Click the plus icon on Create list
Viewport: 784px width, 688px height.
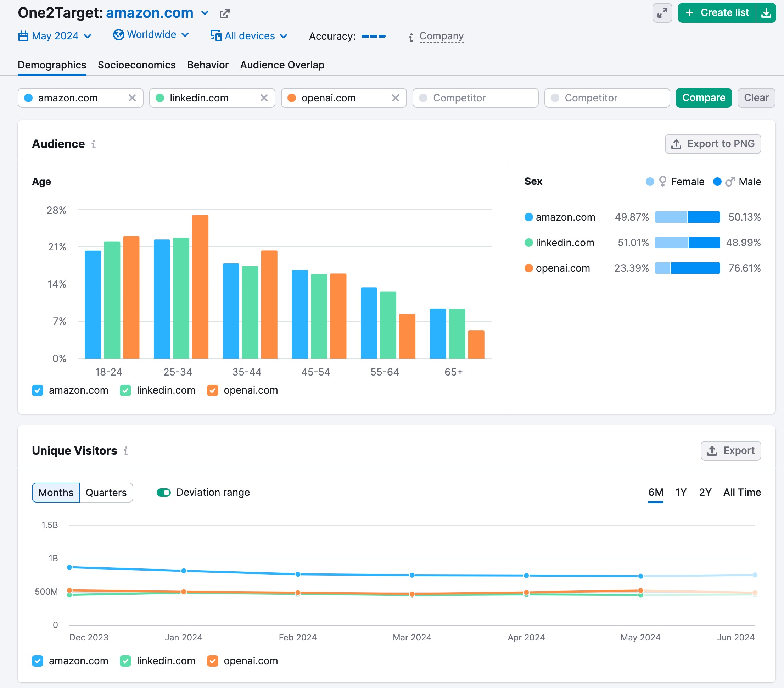[x=689, y=13]
